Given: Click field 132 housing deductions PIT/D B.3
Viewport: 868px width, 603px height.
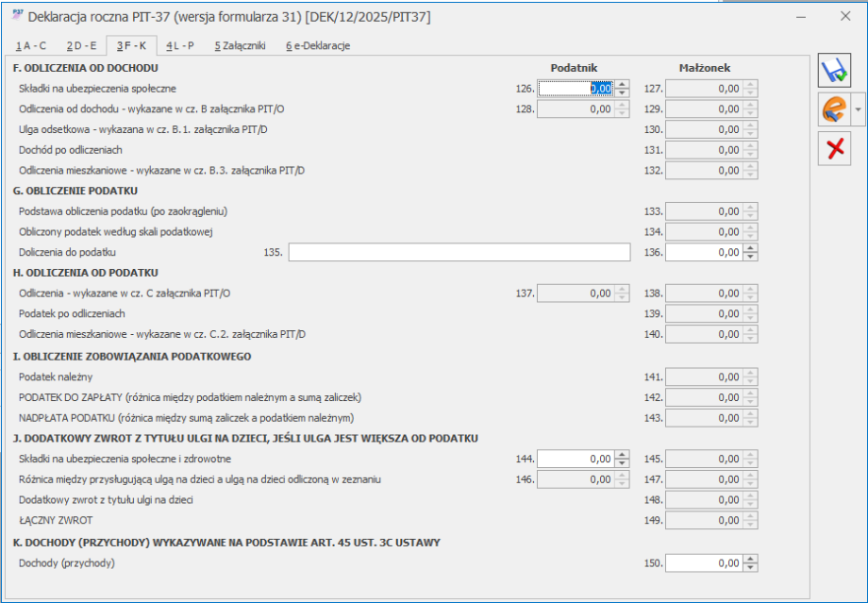Looking at the screenshot, I should point(711,171).
